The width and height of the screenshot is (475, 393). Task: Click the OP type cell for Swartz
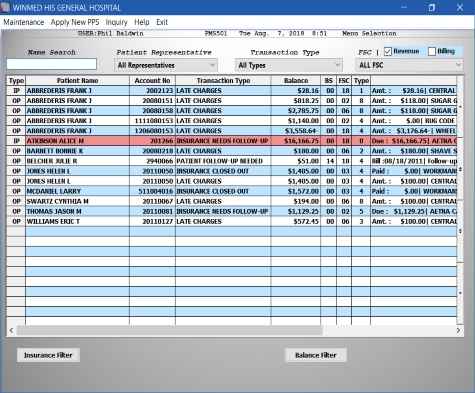[x=16, y=201]
